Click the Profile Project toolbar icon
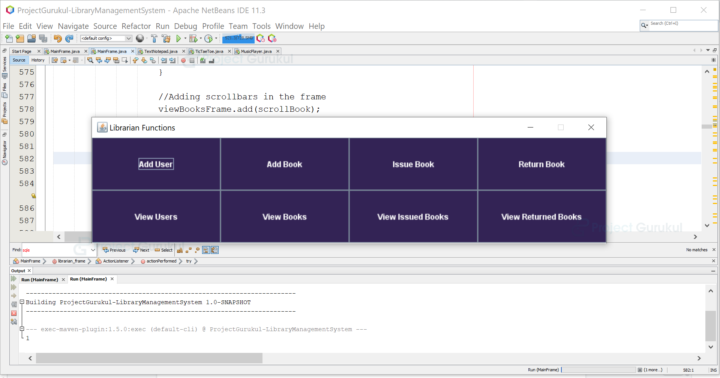The width and height of the screenshot is (720, 378). point(208,39)
